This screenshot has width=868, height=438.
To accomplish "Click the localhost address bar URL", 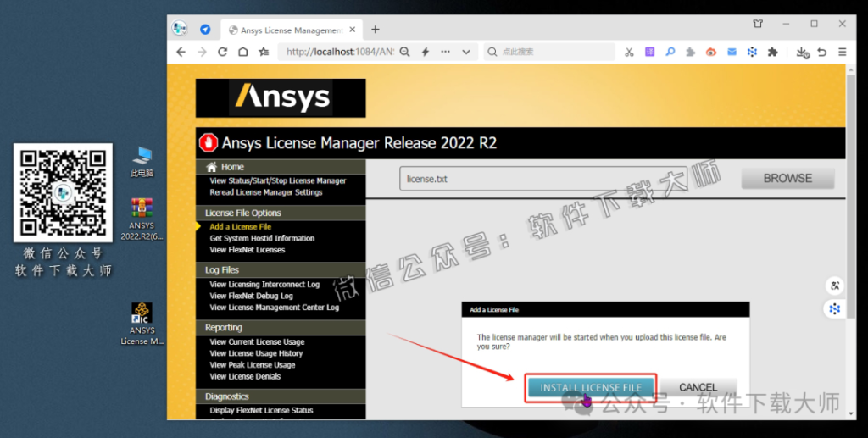I will pyautogui.click(x=340, y=52).
